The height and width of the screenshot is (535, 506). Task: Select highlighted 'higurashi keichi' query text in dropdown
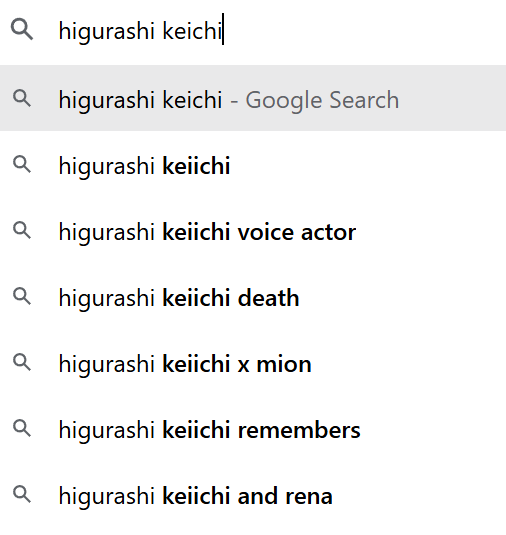coord(141,100)
